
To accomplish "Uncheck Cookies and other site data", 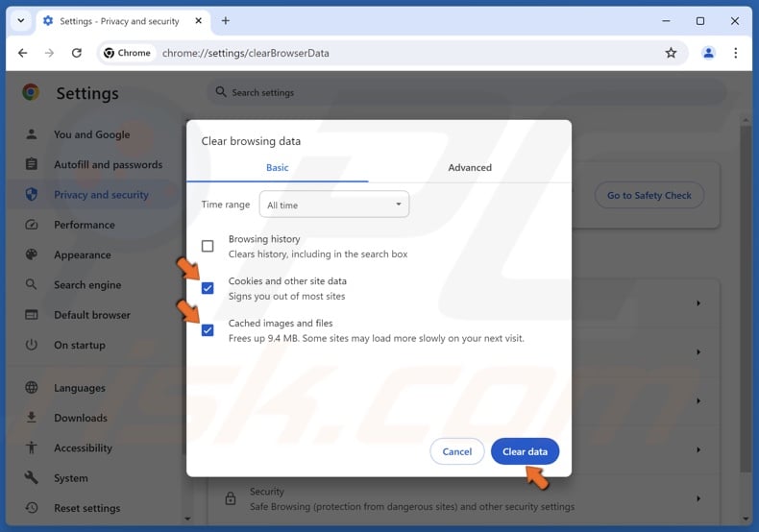I will coord(208,288).
